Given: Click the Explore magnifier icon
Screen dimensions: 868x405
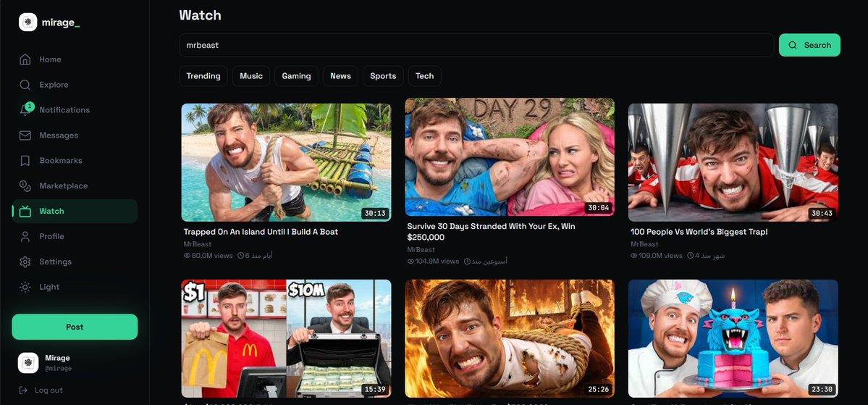Looking at the screenshot, I should 25,85.
